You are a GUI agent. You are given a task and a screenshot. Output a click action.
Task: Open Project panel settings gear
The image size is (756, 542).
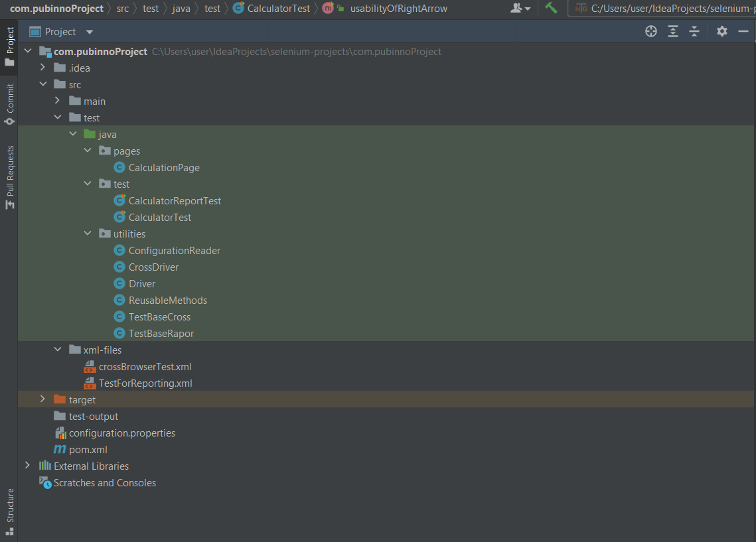tap(721, 31)
